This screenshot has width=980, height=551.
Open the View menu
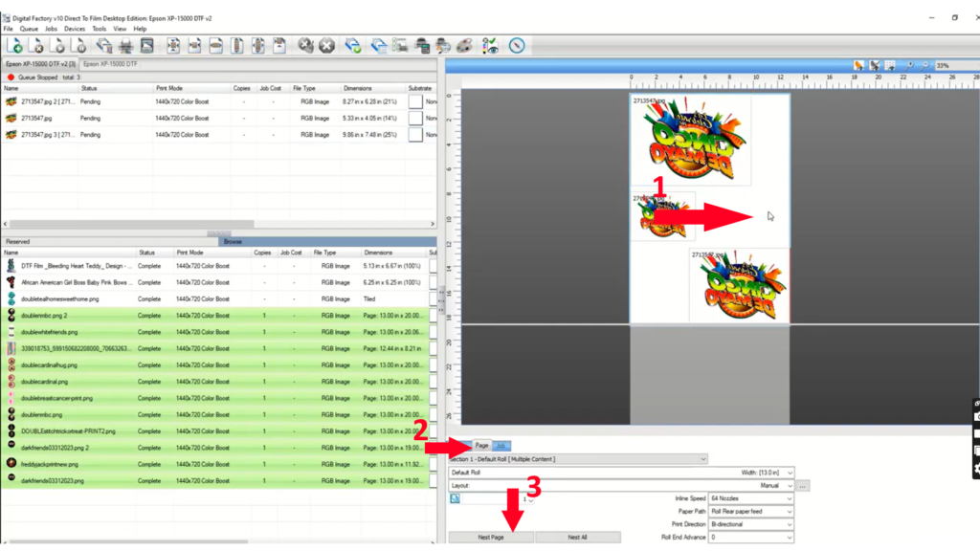[120, 29]
